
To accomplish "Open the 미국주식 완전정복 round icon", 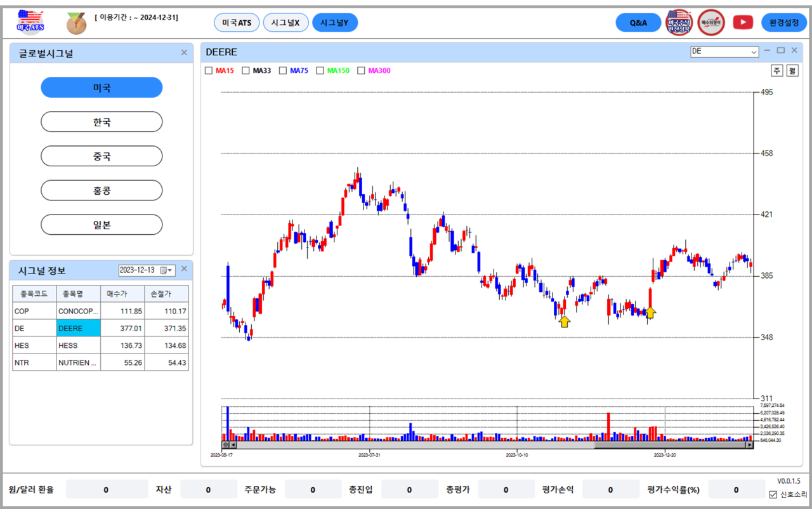I will point(679,23).
